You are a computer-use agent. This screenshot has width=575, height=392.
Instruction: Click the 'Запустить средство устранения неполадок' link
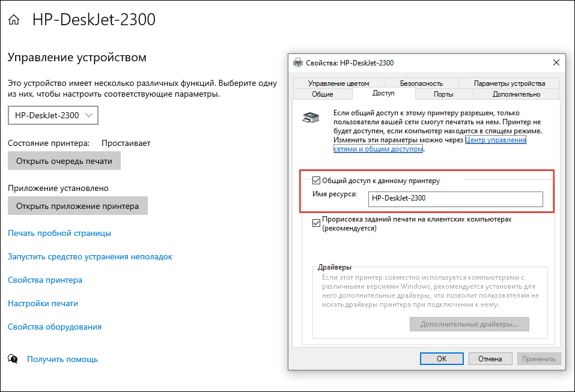pos(90,256)
